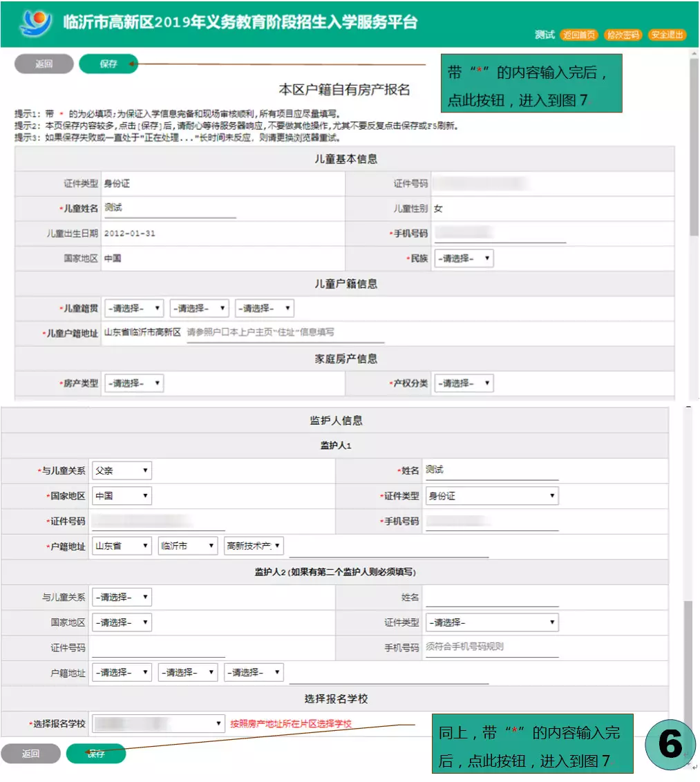Open guardian 2 国家地区 dropdown
Image resolution: width=700 pixels, height=782 pixels.
(122, 622)
